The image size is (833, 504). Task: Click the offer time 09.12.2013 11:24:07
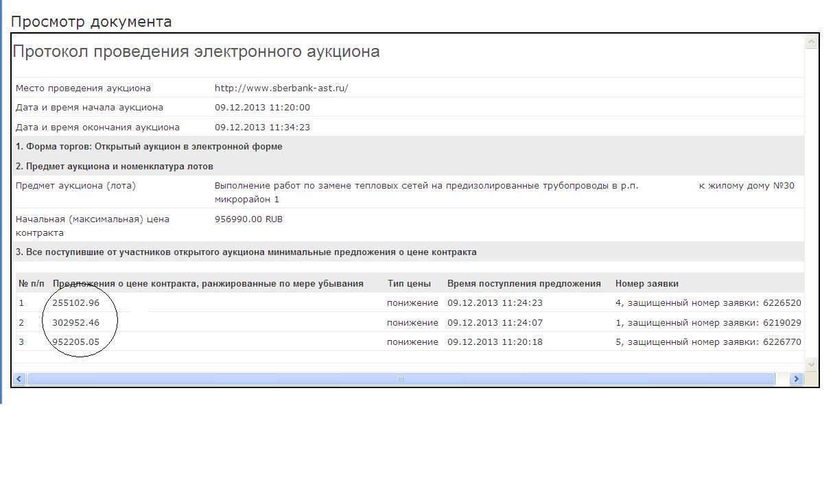click(495, 322)
